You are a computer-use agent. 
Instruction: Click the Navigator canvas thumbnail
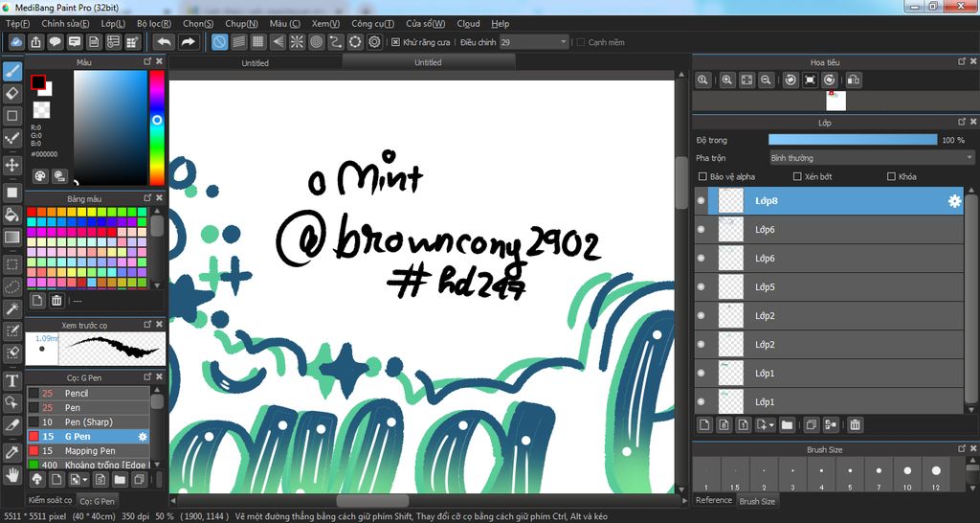coord(835,101)
